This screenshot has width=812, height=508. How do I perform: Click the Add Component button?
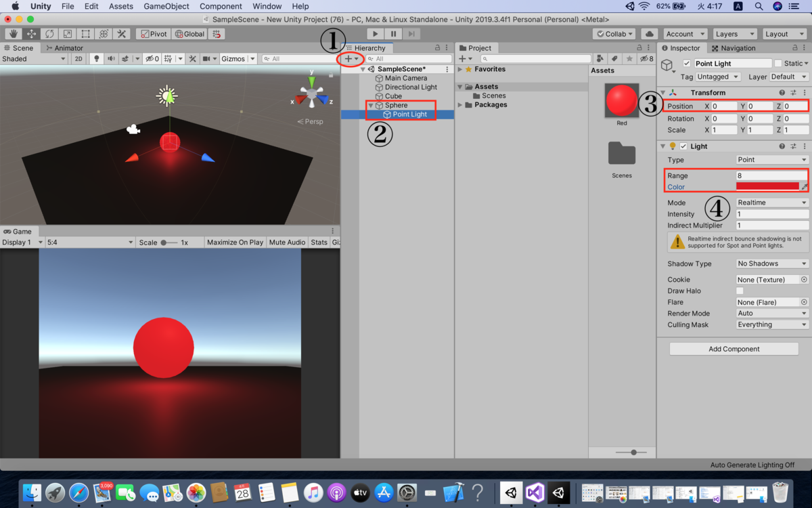pos(734,349)
